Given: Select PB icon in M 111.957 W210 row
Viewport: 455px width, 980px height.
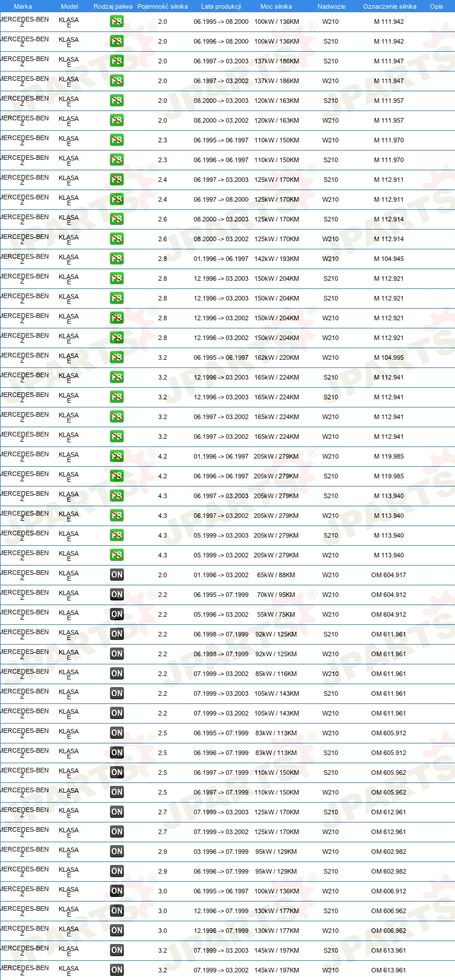Looking at the screenshot, I should [116, 120].
